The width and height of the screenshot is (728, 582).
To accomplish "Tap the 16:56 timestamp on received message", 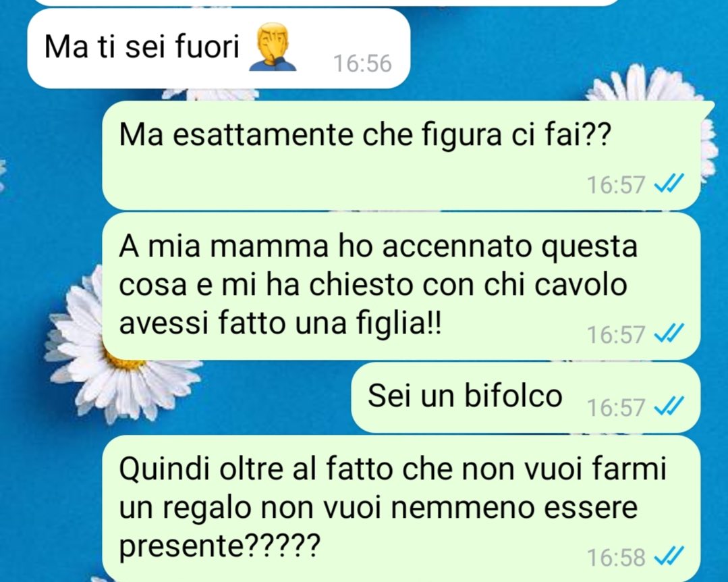I will coord(362,63).
